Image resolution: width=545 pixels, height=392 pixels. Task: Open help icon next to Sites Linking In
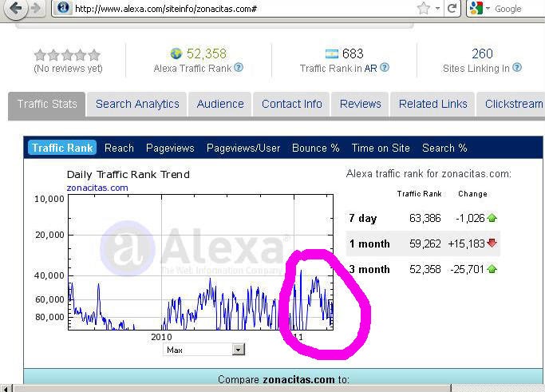tap(517, 68)
